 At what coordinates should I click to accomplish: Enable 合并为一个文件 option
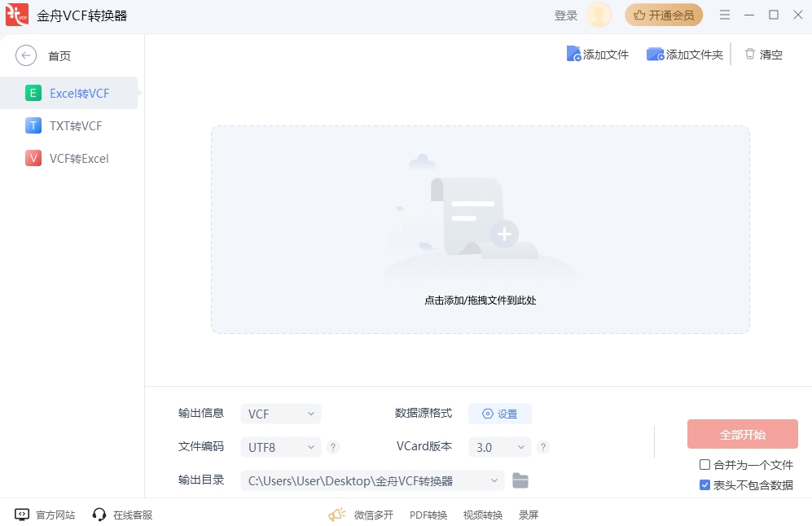pos(704,465)
